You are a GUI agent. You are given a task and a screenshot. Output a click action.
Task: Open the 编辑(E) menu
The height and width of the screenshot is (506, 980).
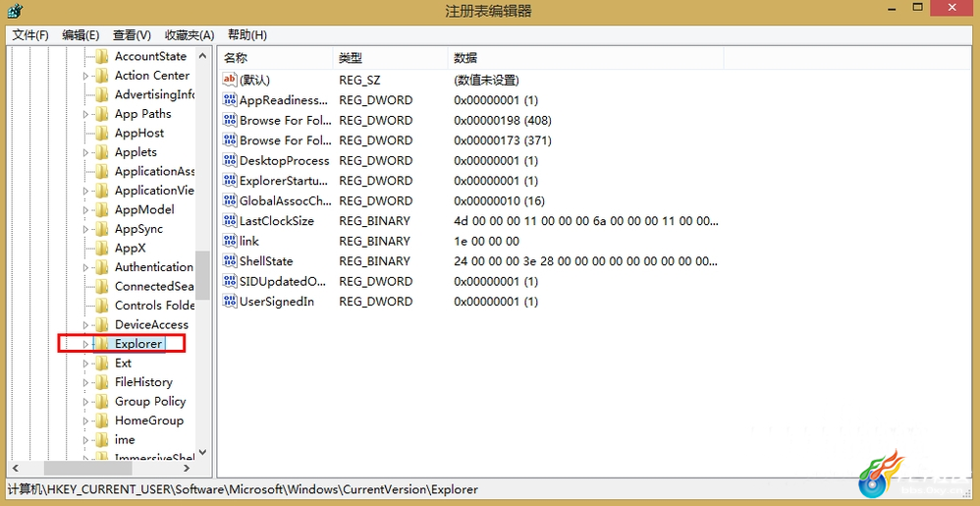pyautogui.click(x=81, y=35)
